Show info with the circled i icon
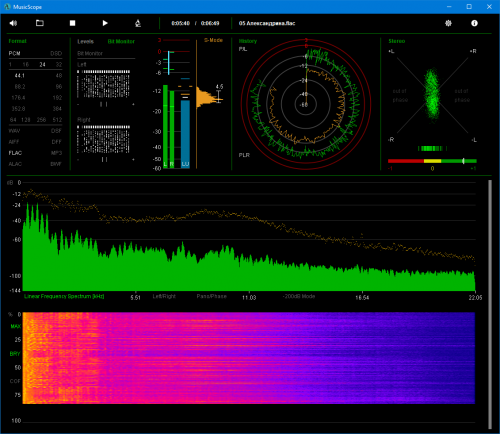 coord(474,23)
